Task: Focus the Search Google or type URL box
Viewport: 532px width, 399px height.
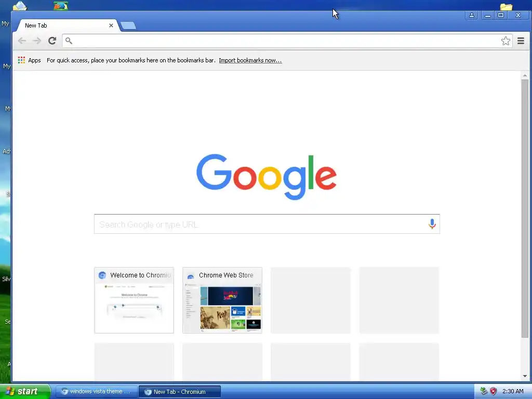Action: (x=267, y=224)
